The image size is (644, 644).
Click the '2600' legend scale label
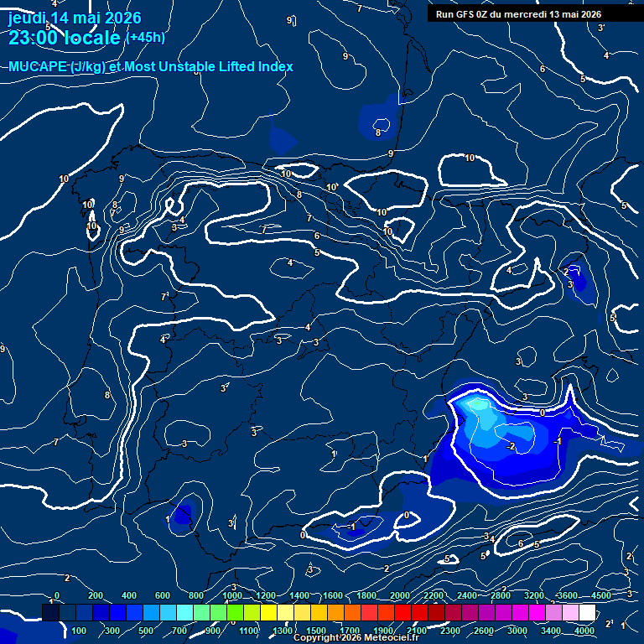click(483, 631)
